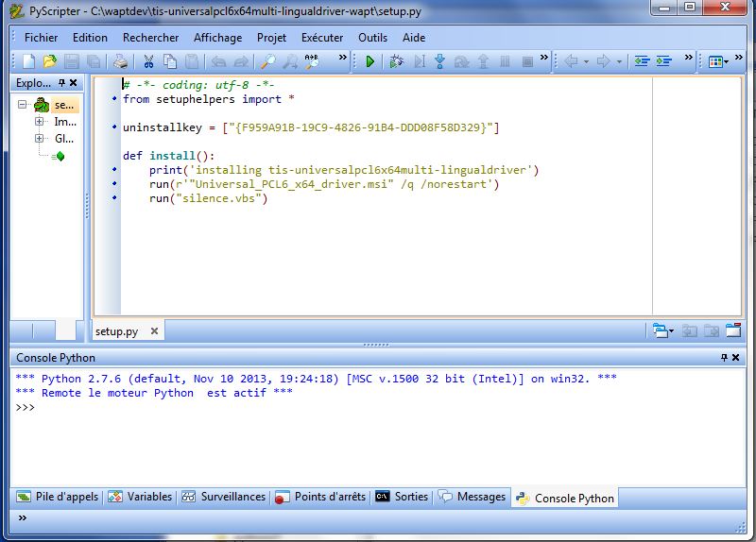Toggle pin on the Console Python panel
The height and width of the screenshot is (542, 756).
(x=724, y=358)
